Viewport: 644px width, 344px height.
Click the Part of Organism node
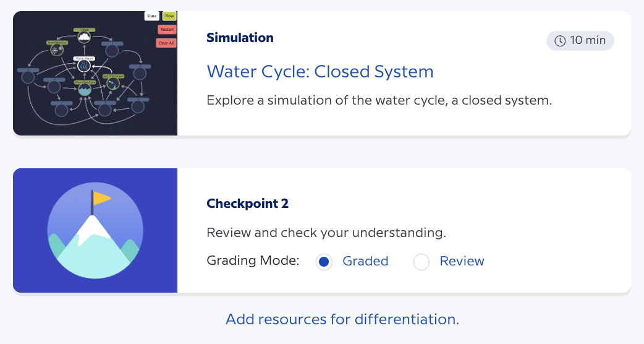tap(112, 83)
